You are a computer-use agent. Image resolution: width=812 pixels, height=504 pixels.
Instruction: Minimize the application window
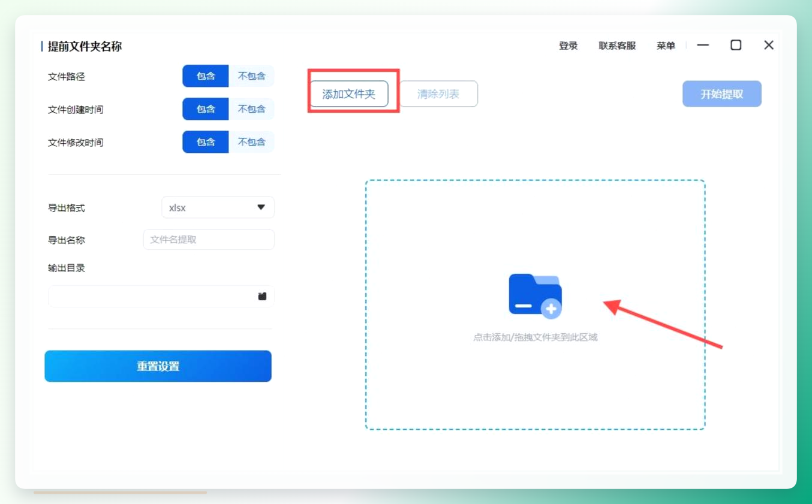(703, 45)
